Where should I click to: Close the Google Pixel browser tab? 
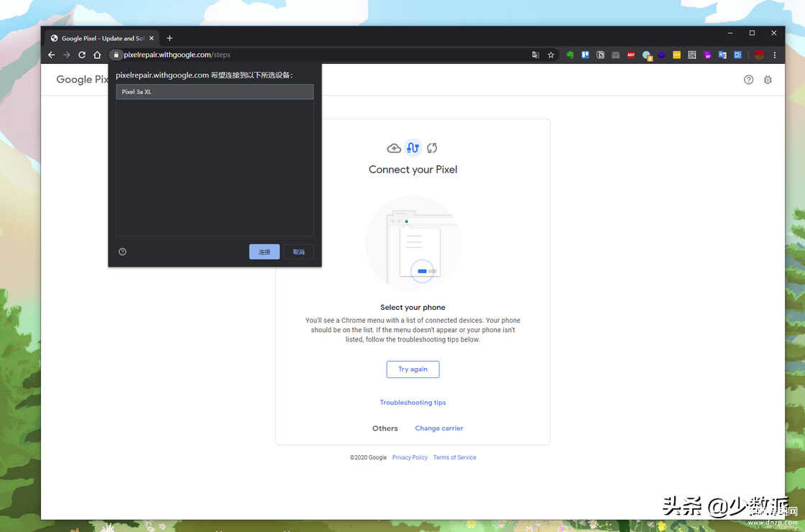152,38
